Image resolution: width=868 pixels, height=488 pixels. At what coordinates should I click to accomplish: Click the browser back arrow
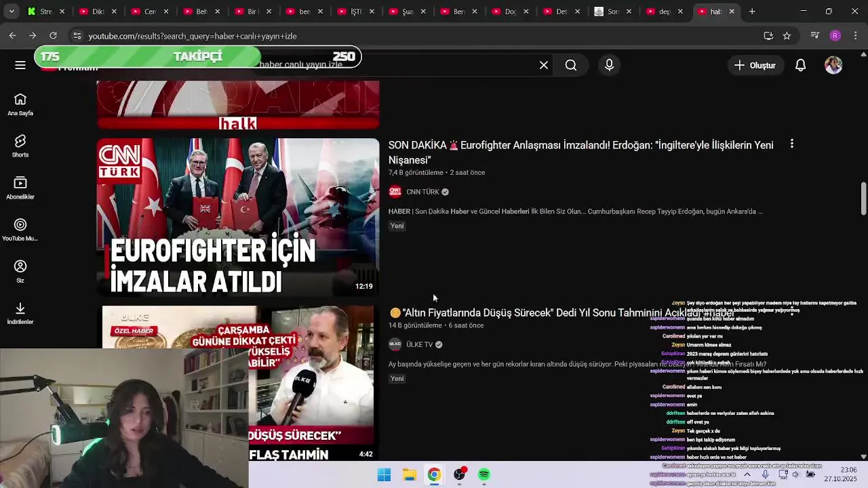[12, 35]
